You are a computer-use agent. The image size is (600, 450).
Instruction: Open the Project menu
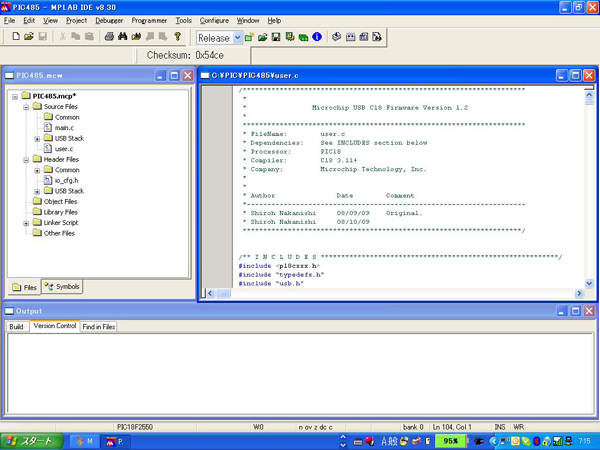tap(77, 21)
